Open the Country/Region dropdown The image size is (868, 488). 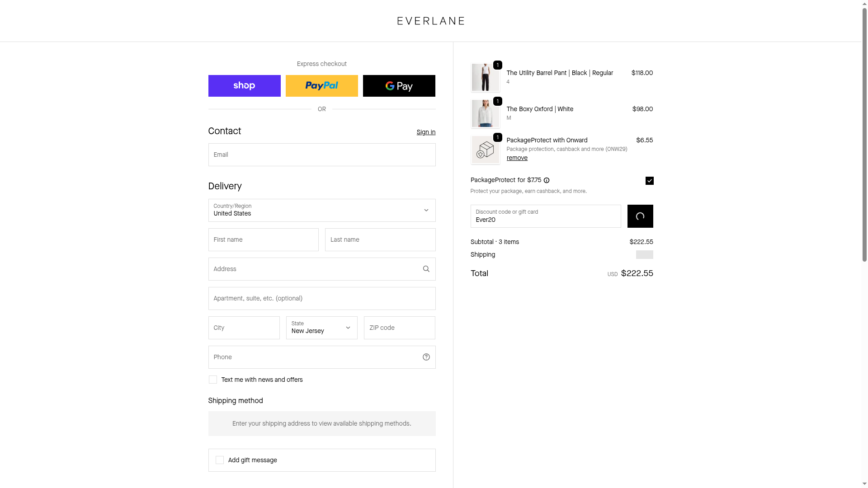click(x=321, y=211)
